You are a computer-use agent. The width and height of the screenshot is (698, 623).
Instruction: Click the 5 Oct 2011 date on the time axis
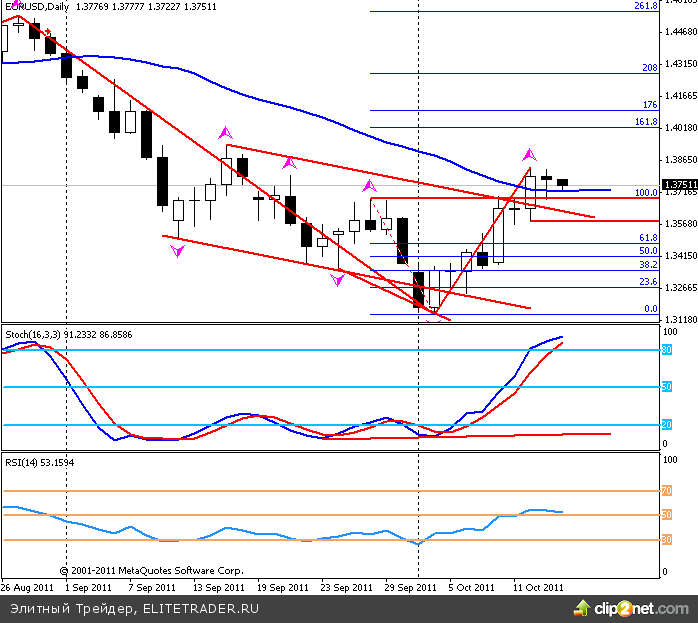coord(470,588)
